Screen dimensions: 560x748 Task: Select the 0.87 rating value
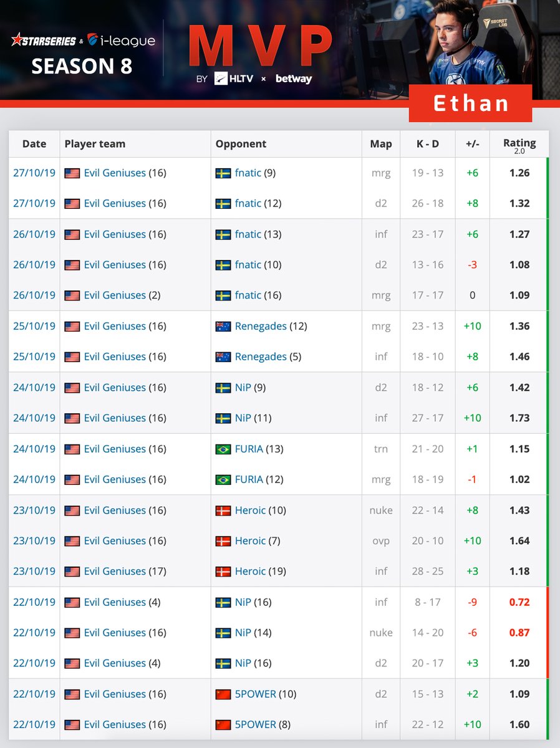click(x=519, y=632)
